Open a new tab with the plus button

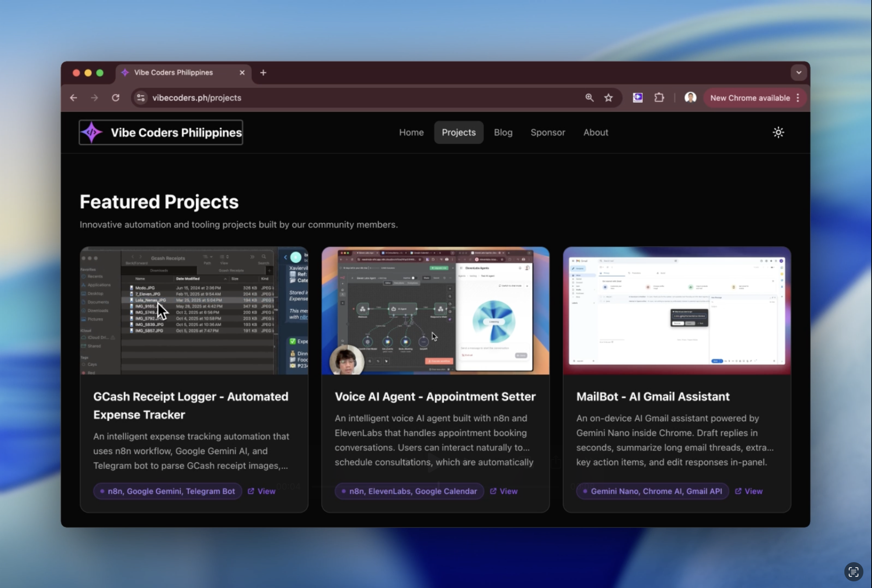[262, 72]
